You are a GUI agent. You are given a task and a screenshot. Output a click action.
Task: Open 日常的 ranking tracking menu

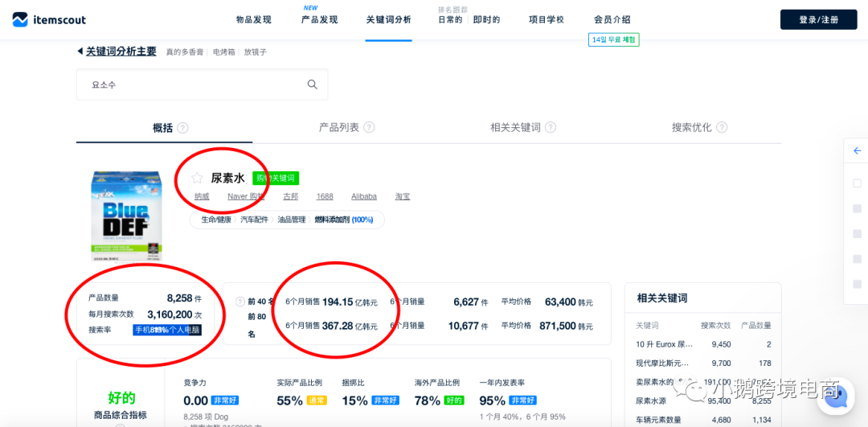coord(450,20)
